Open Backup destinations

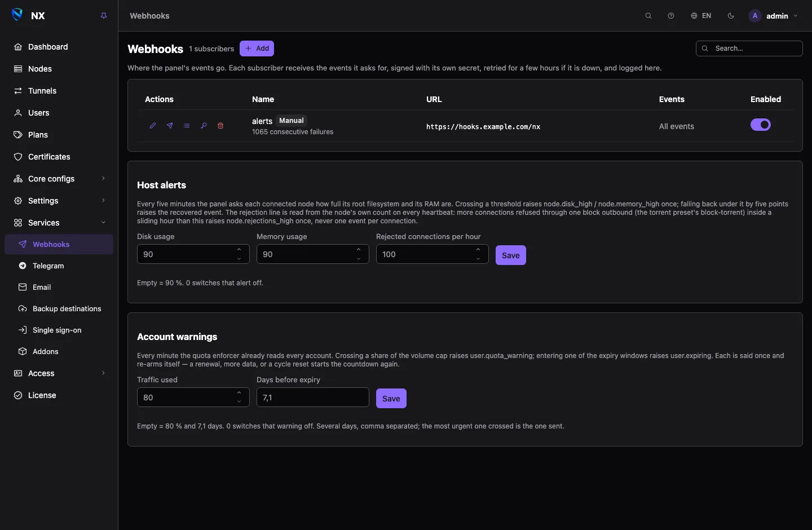tap(59, 308)
